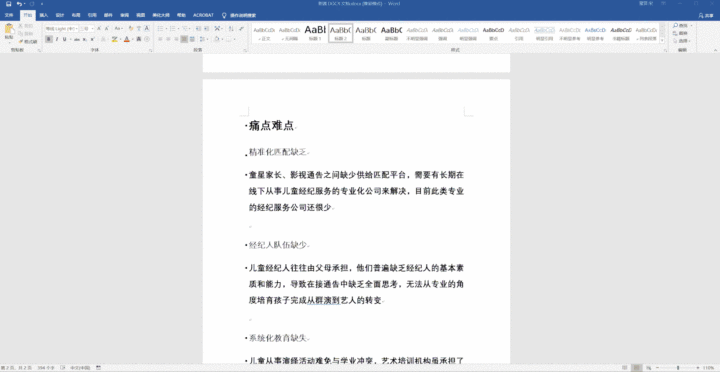Align text left
Image resolution: width=720 pixels, height=372 pixels.
(160, 39)
